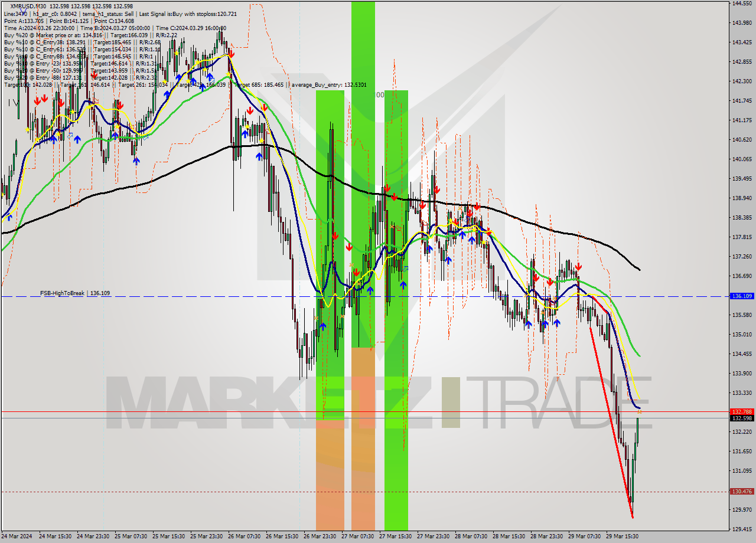756x543 pixels.
Task: Click the 137.815 price axis label
Action: pyautogui.click(x=742, y=237)
